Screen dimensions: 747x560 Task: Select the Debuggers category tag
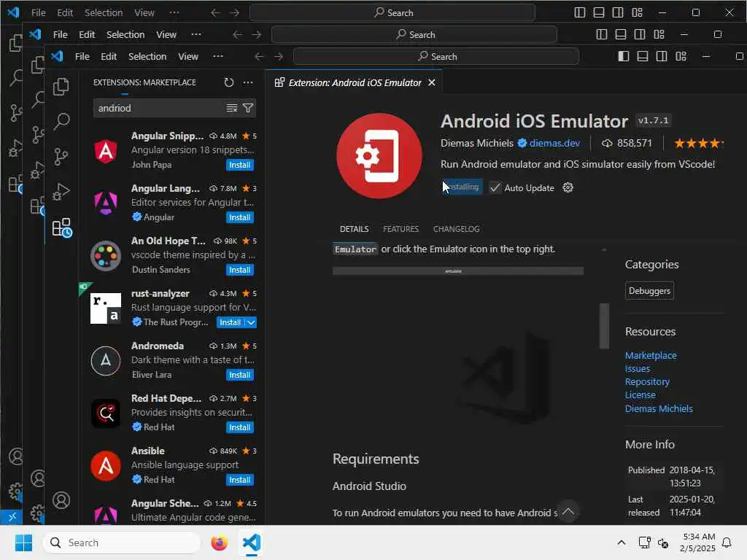[649, 291]
